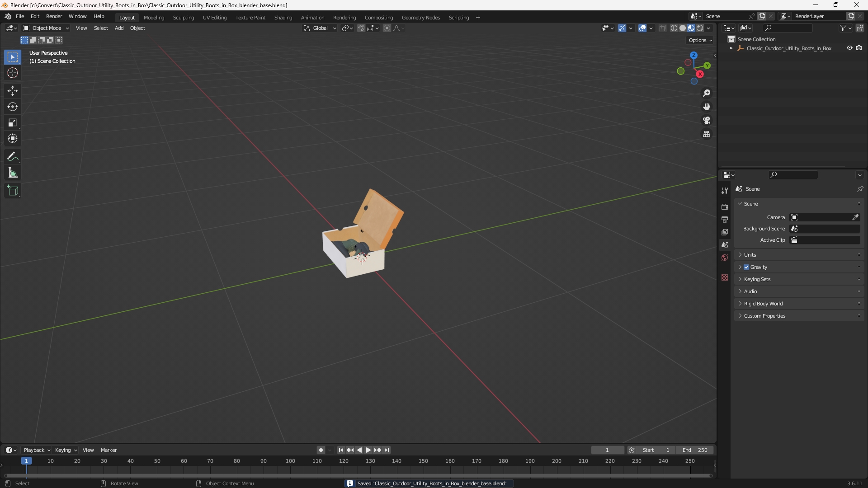Expand Classic_Outdoor_Utility_Boots_in_Box collection tree
Viewport: 868px width, 488px height.
(731, 48)
